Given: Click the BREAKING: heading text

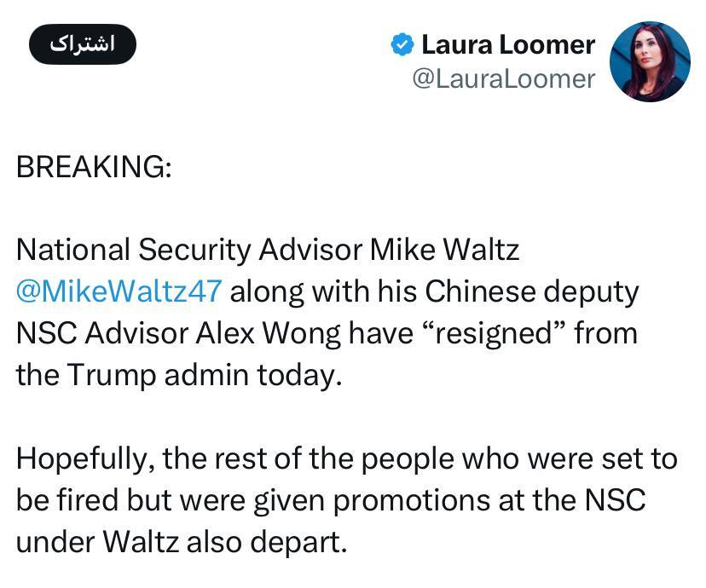Looking at the screenshot, I should coord(94,167).
